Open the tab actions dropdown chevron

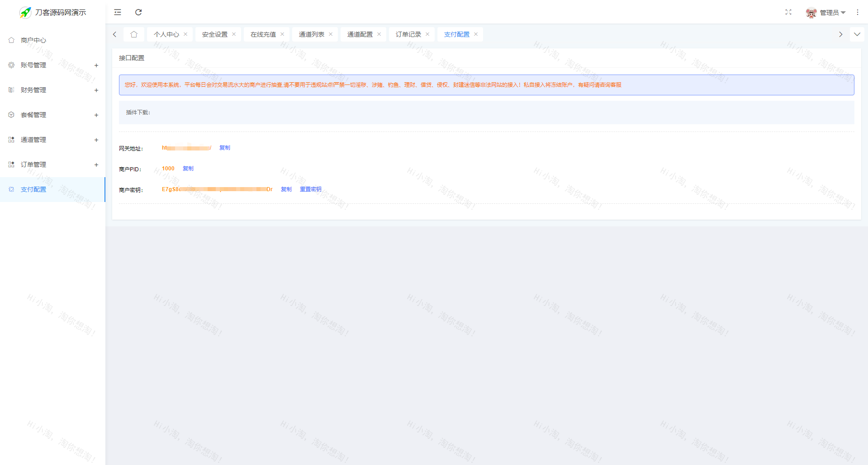pyautogui.click(x=857, y=34)
